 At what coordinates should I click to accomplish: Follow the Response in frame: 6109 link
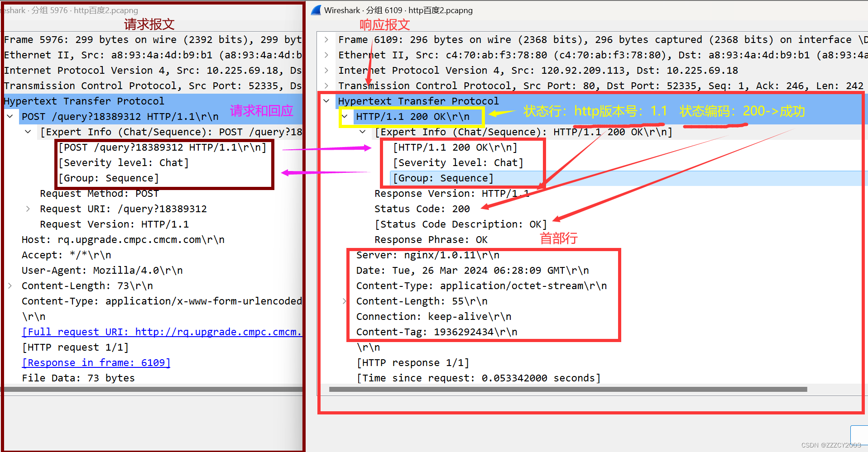tap(96, 363)
